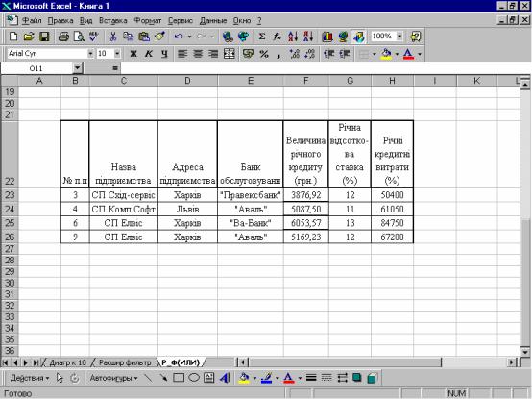Toggle bold formatting (Ж)
The image size is (532, 399).
(133, 54)
